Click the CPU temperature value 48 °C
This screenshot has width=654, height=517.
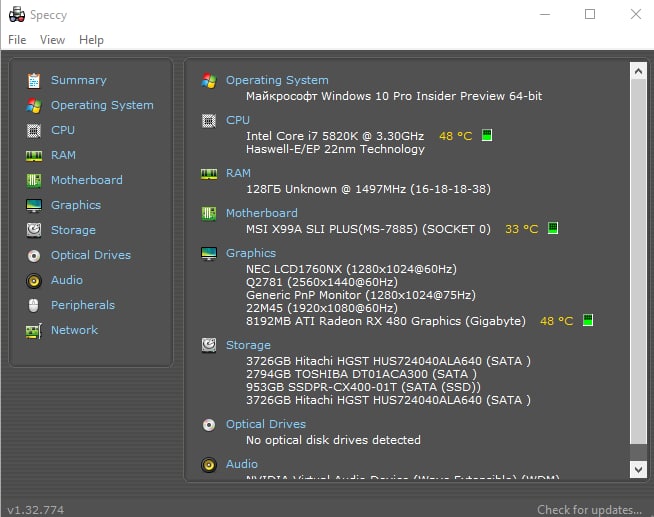click(x=455, y=136)
